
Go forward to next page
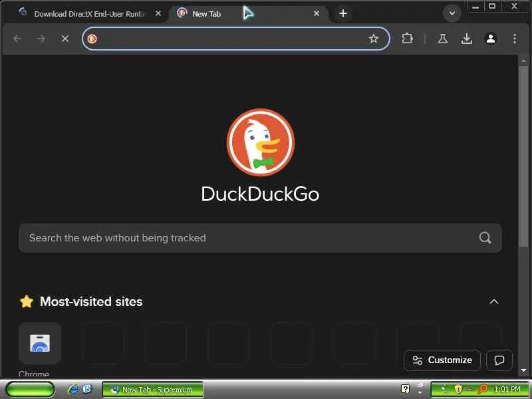(41, 39)
